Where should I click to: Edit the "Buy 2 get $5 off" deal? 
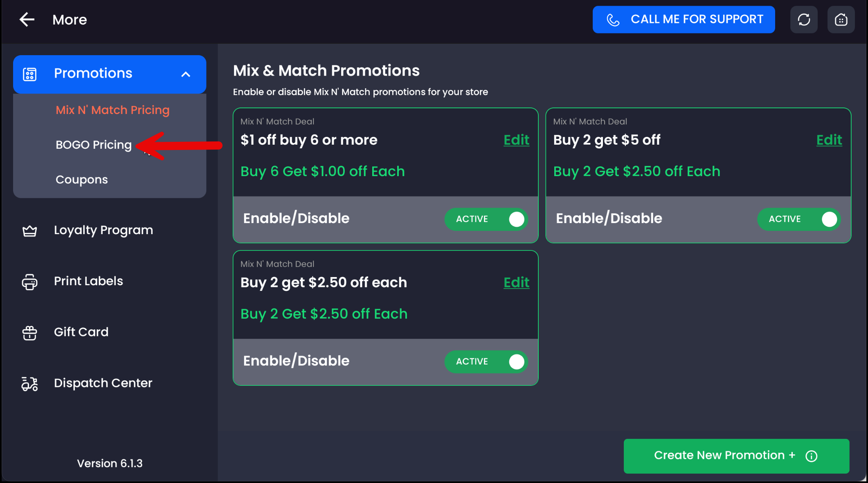(x=829, y=140)
